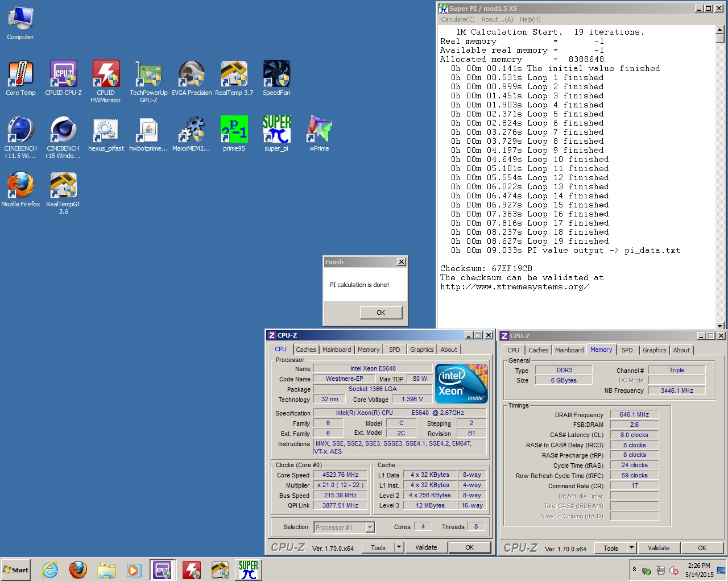Click Tools button in left CPU-Z
728x582 pixels.
click(378, 547)
